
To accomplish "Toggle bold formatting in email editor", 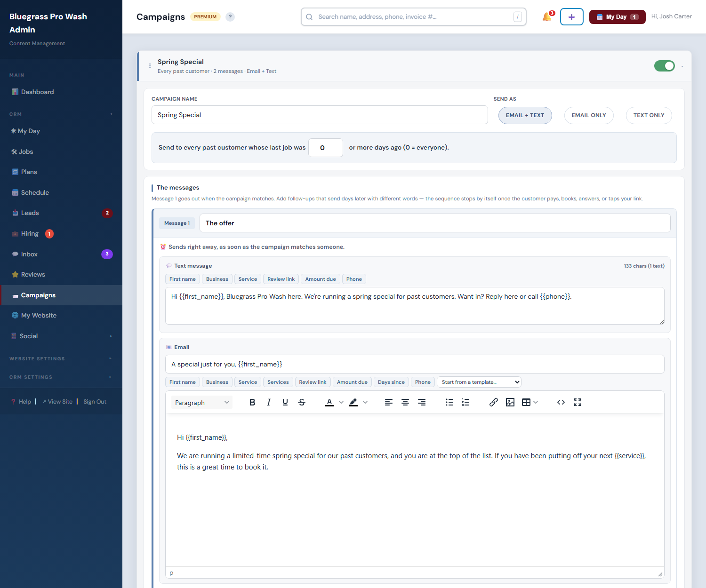I will (252, 402).
